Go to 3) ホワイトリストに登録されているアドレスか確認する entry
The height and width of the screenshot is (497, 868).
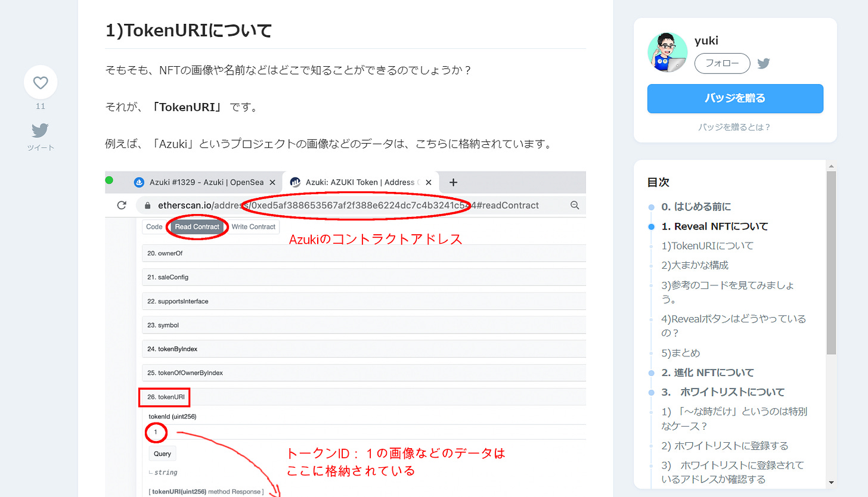click(x=732, y=472)
